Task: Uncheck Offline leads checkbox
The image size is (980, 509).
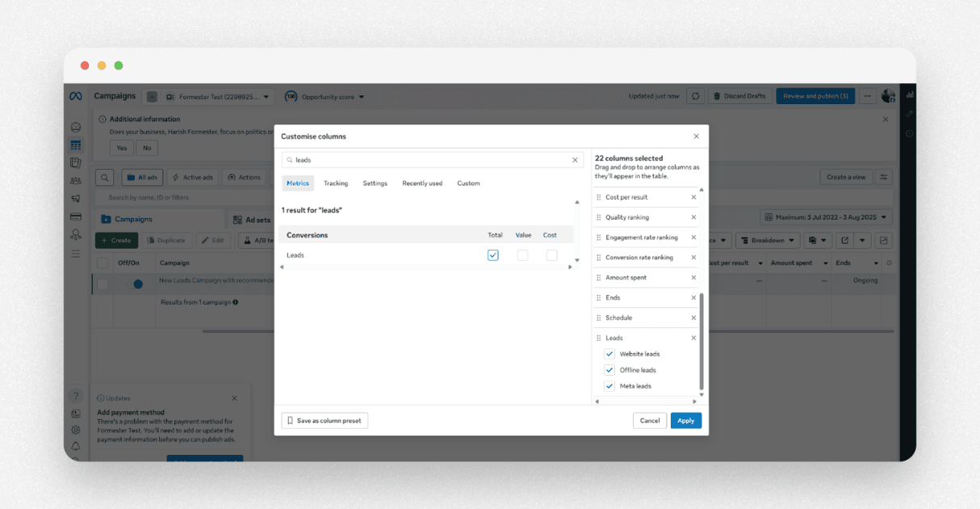Action: pos(609,370)
